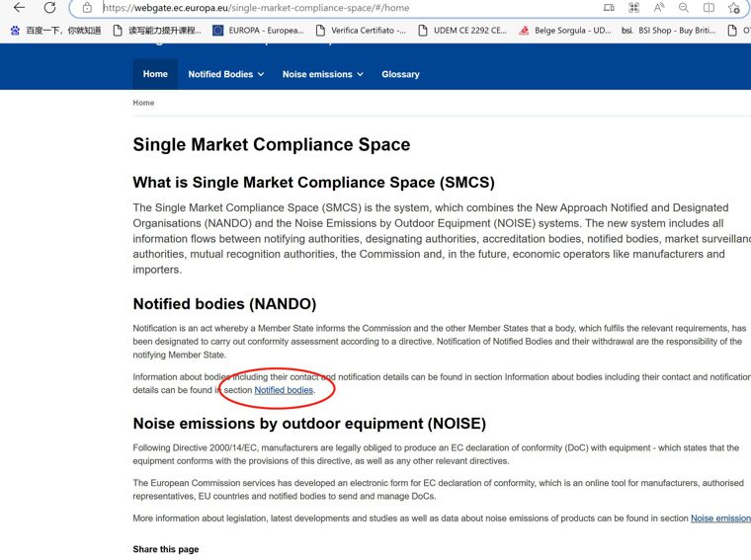The width and height of the screenshot is (751, 560).
Task: Go back using the browser back arrow
Action: (x=19, y=8)
